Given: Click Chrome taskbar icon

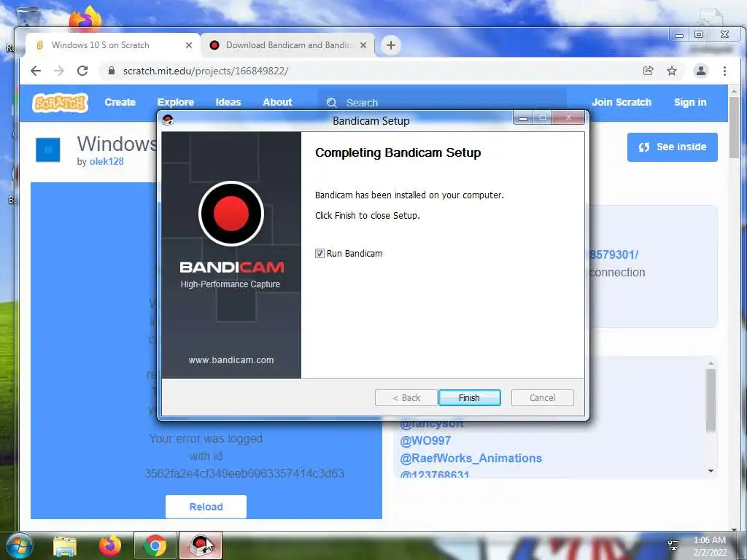Looking at the screenshot, I should [x=155, y=545].
